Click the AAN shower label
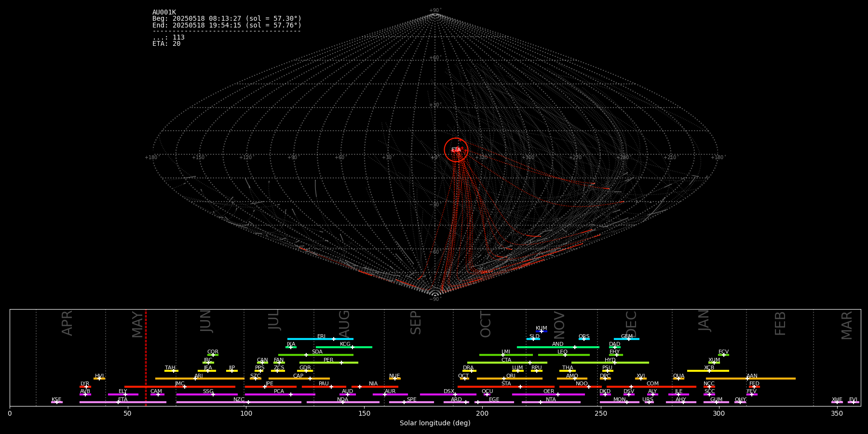 (752, 376)
